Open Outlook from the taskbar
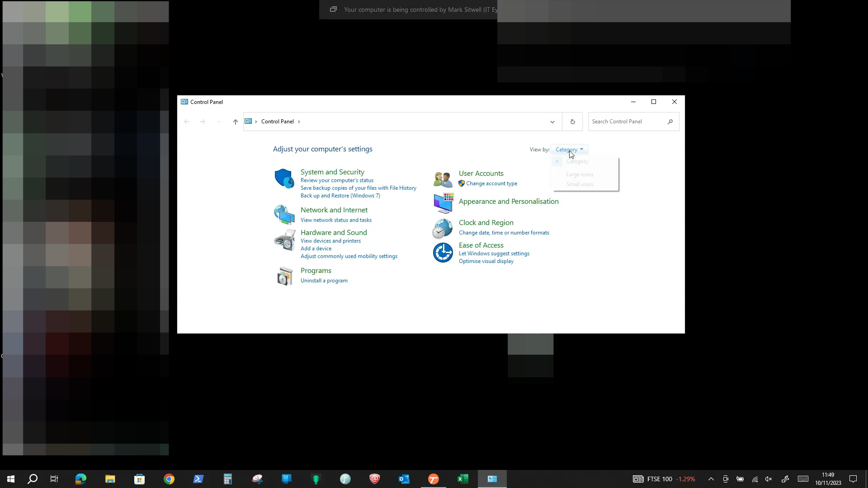 point(404,479)
